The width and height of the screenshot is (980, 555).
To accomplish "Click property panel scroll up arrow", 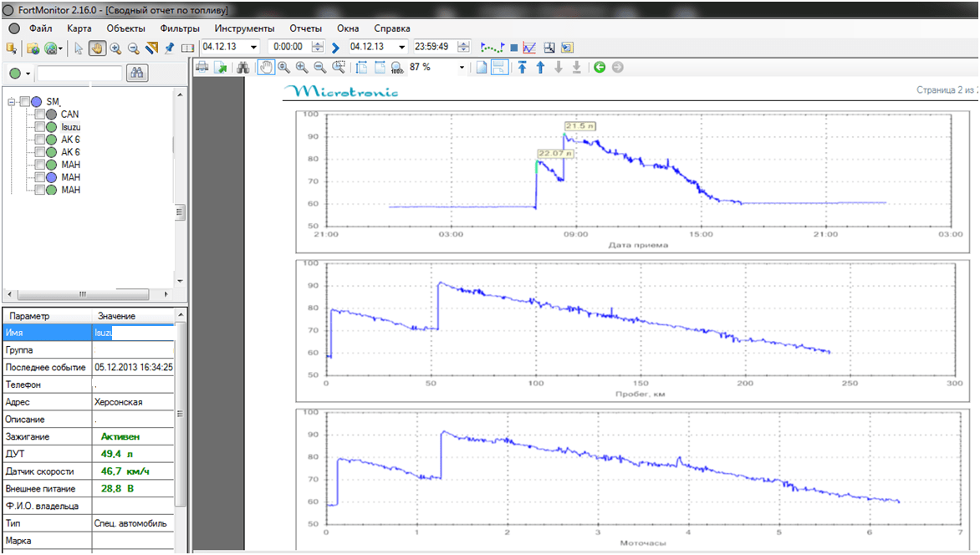I will tap(180, 313).
